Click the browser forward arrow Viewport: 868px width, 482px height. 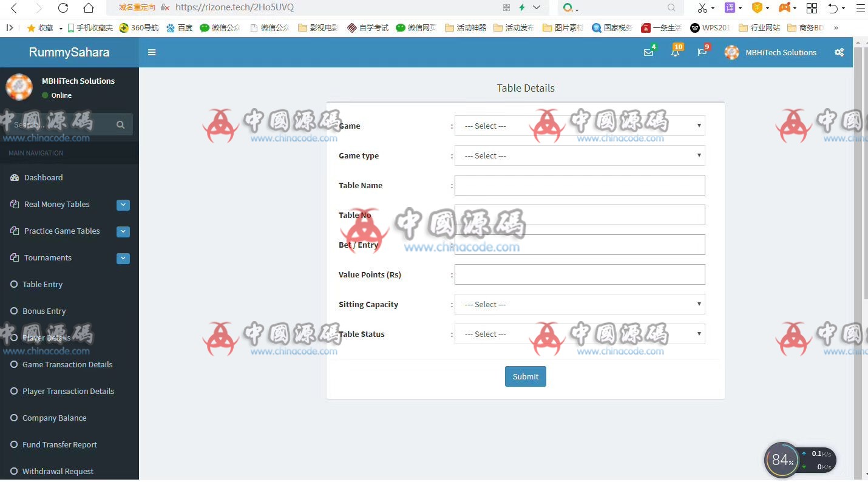click(39, 8)
